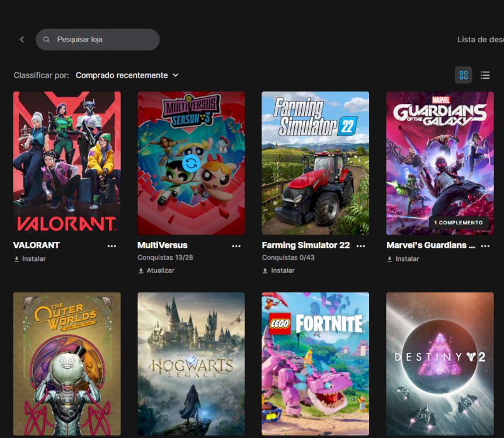Open Hogwarts Legacy cover art
This screenshot has height=438, width=504.
coord(192,364)
